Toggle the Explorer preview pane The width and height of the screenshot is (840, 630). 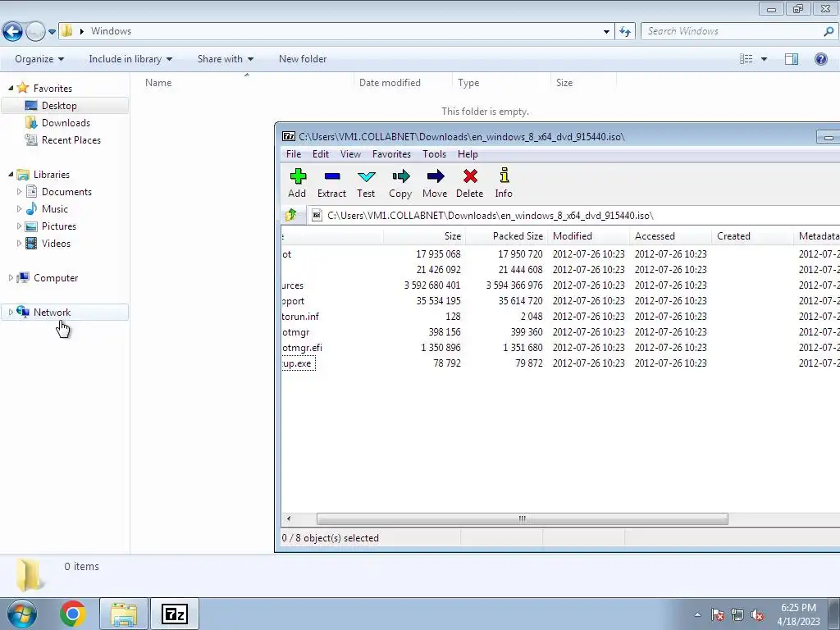coord(792,59)
